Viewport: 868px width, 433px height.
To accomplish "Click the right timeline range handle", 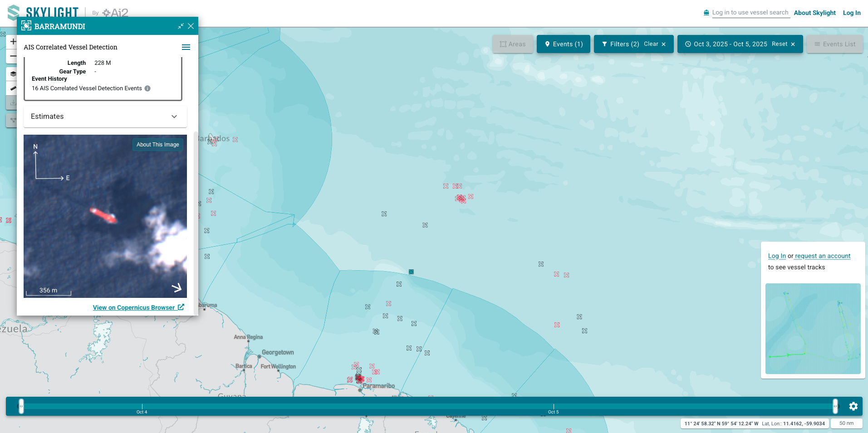I will tap(835, 406).
